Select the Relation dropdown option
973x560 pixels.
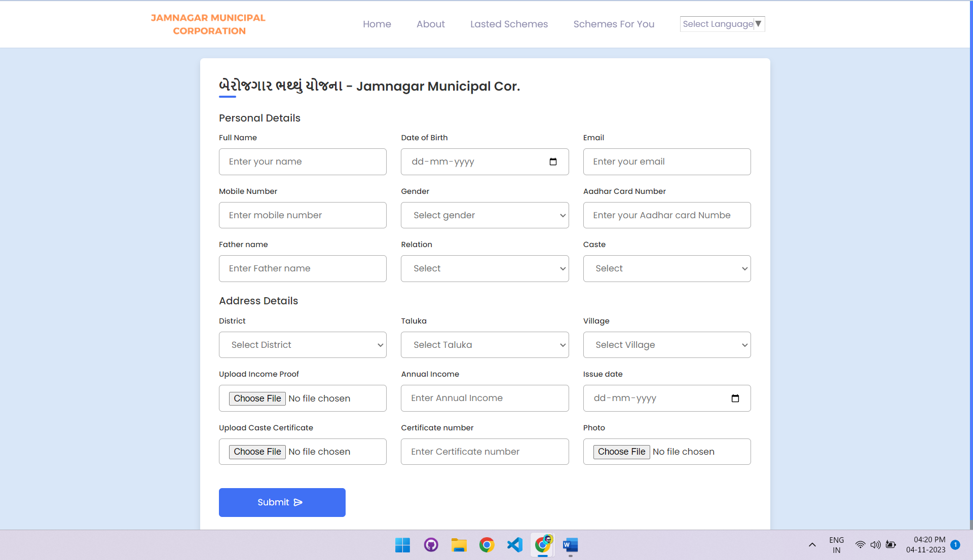click(485, 268)
